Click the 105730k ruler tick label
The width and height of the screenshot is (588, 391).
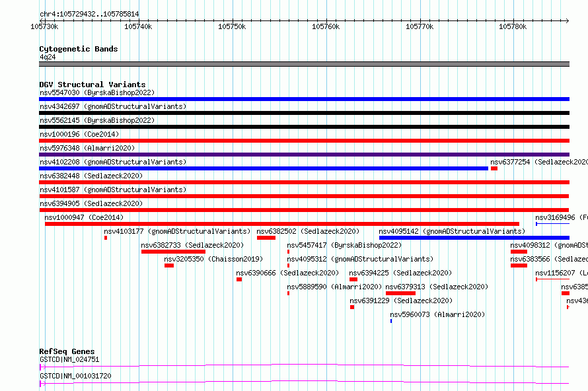pos(45,26)
